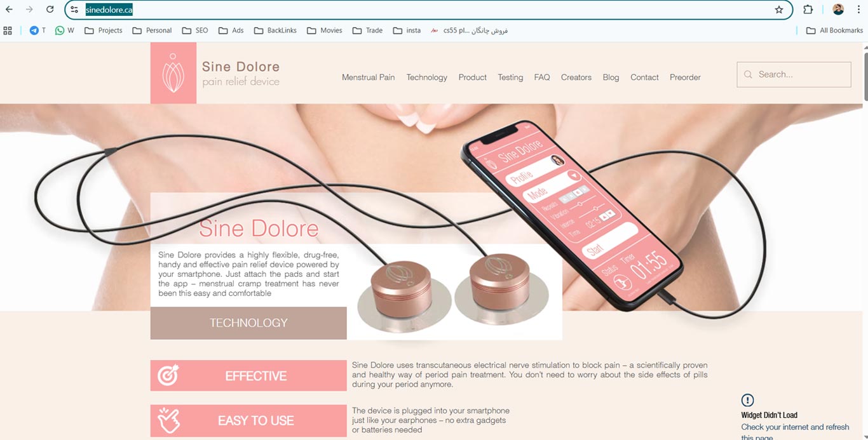This screenshot has height=440, width=868.
Task: Go to the Menstrual Pain menu item
Action: click(368, 77)
